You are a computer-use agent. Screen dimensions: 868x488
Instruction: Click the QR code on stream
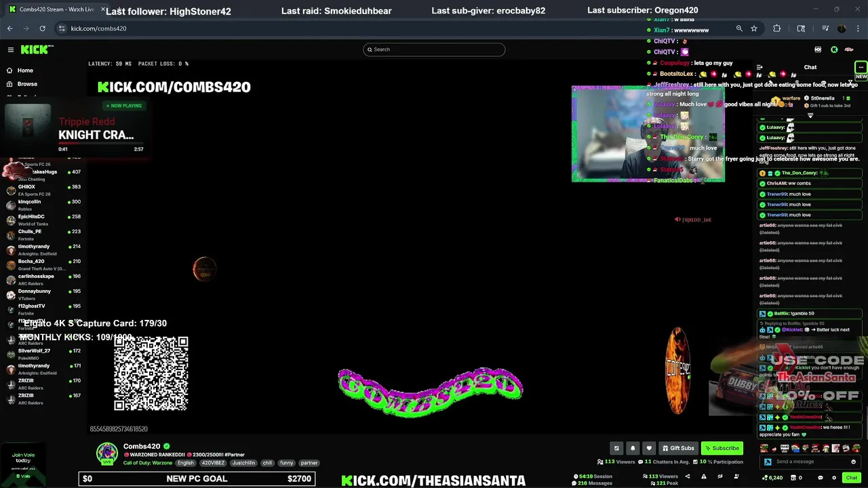(151, 373)
